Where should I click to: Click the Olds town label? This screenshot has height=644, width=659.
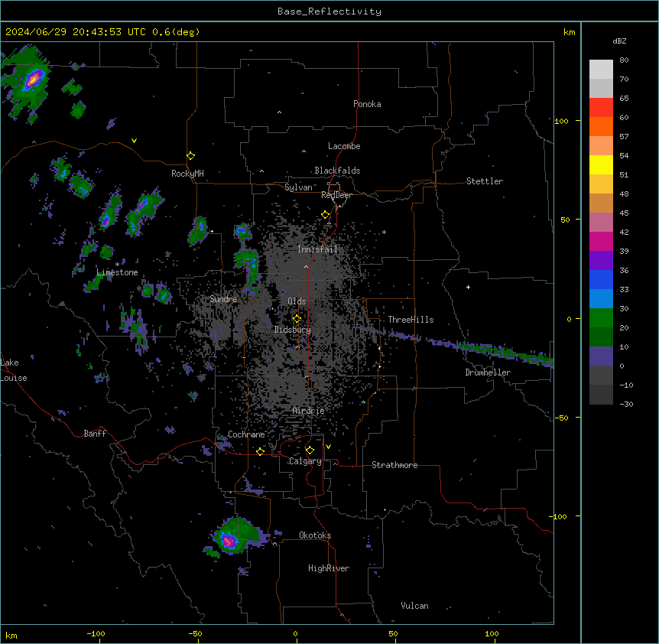(297, 301)
